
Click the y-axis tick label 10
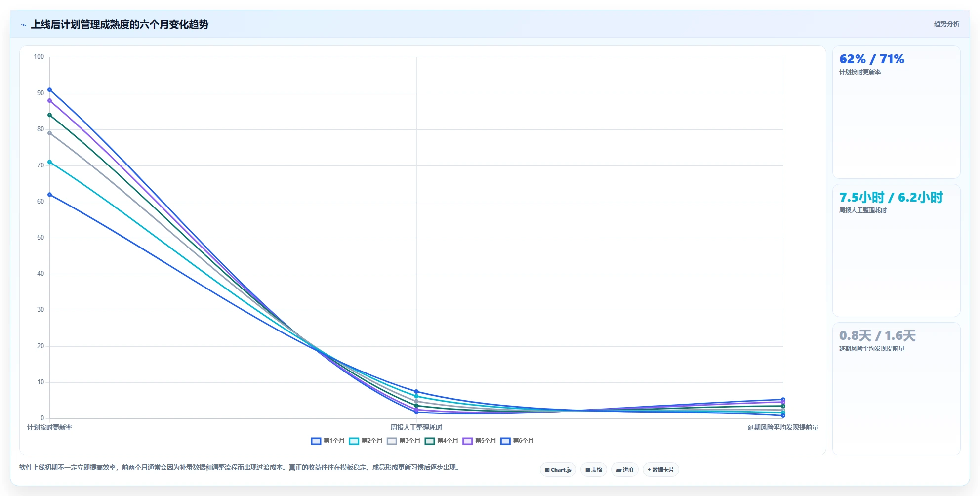pos(41,382)
